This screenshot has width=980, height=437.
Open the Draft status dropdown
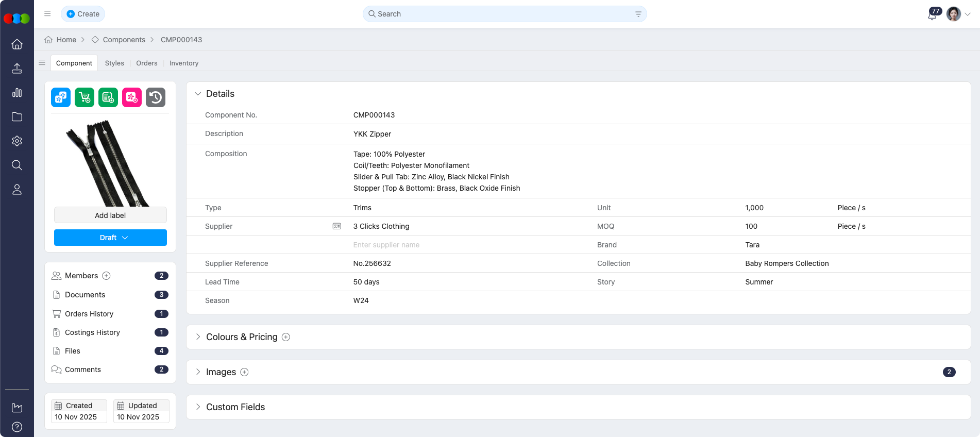[x=110, y=238]
